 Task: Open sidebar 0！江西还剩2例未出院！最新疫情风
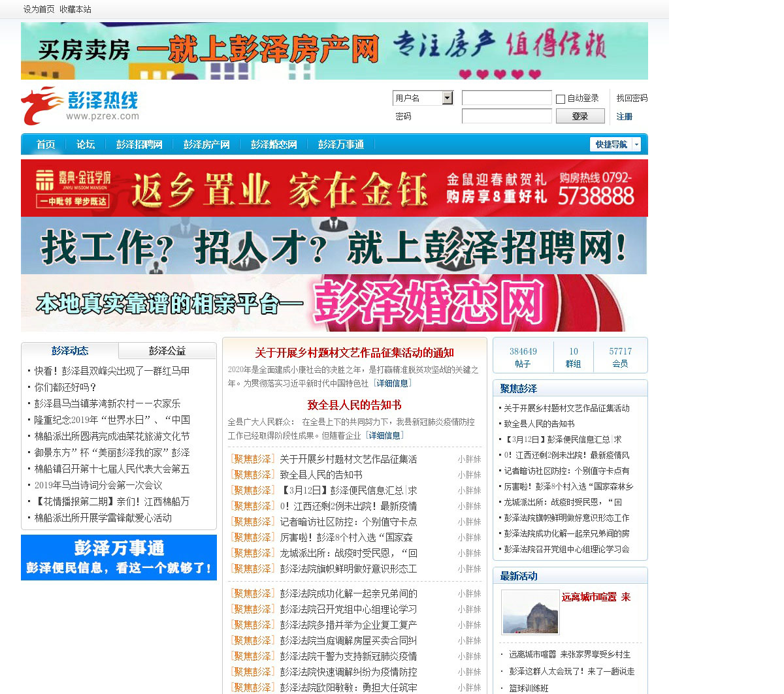click(x=567, y=455)
